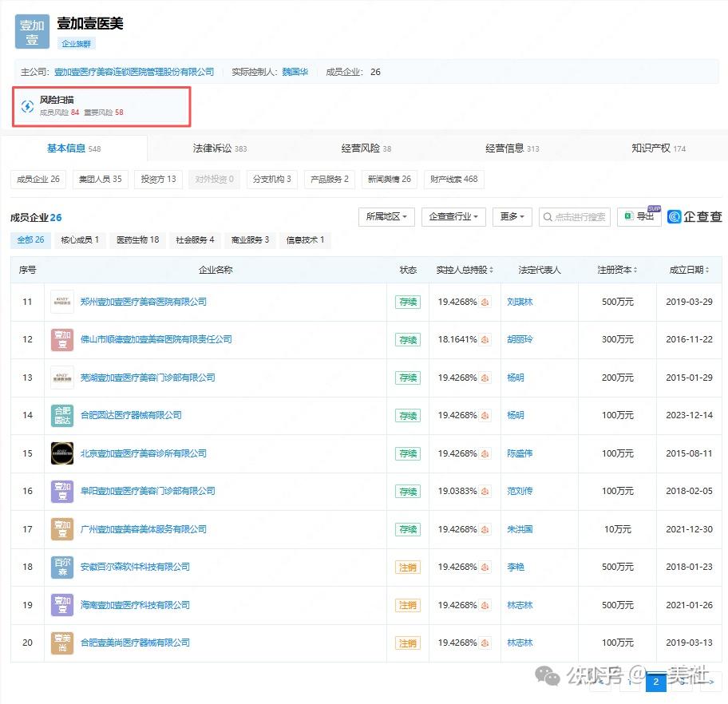Click the Excel export icon
This screenshot has height=704, width=728.
(x=629, y=216)
